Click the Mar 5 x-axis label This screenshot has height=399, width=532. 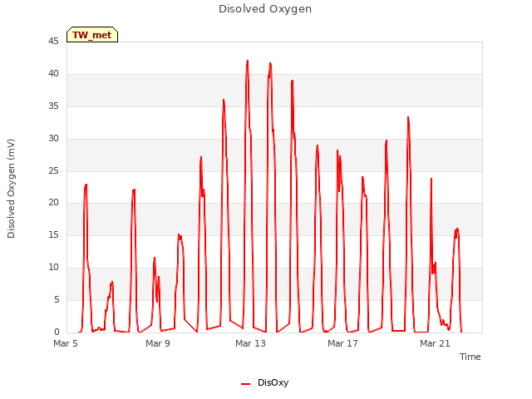[x=66, y=343]
